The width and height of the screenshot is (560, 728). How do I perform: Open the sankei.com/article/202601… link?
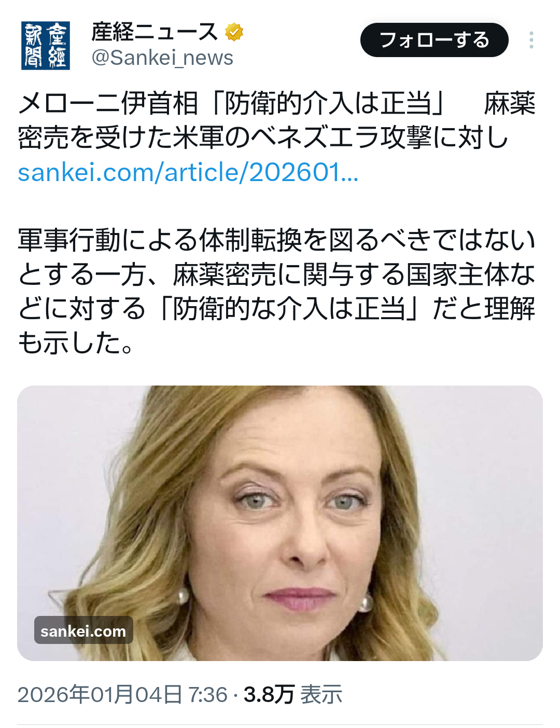pos(188,172)
